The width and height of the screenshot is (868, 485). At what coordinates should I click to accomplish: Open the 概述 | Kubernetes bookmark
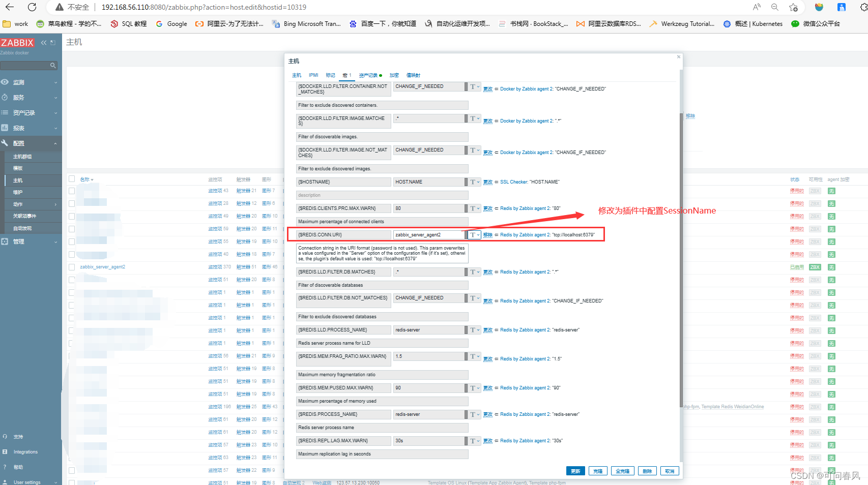(753, 24)
